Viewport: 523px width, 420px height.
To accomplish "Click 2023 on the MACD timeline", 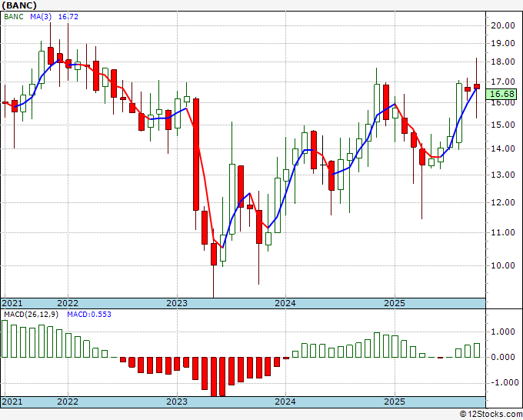I will coord(177,402).
